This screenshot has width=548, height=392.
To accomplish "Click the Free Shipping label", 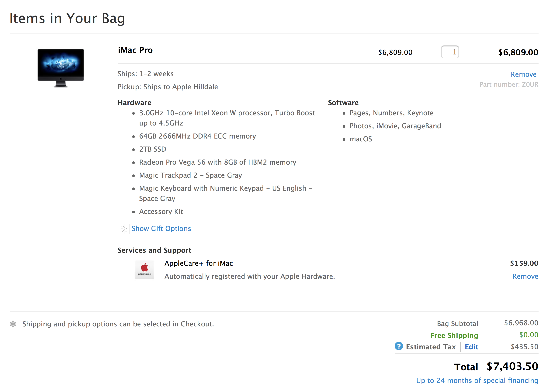I will pyautogui.click(x=454, y=335).
